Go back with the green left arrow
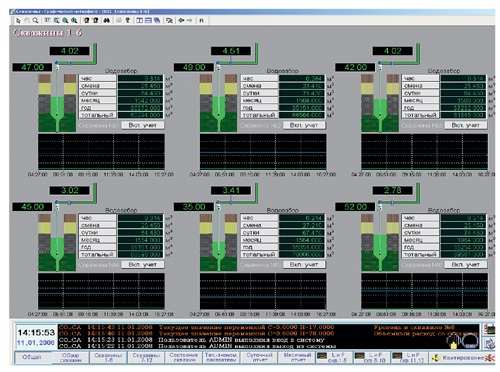Image resolution: width=500 pixels, height=372 pixels. (x=181, y=21)
